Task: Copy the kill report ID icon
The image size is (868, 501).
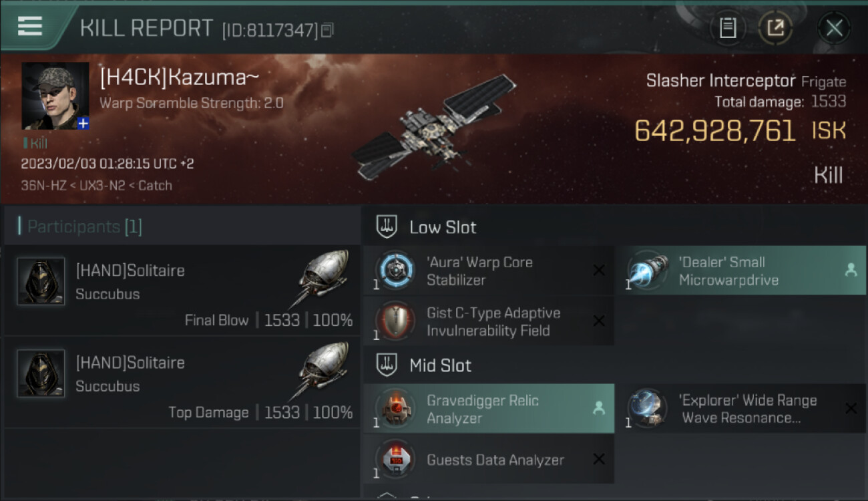Action: (x=327, y=30)
